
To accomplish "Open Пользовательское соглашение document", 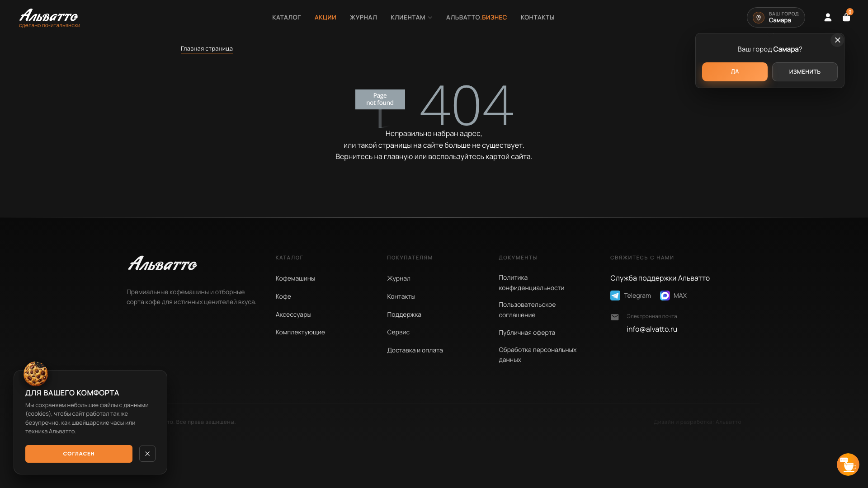I will [x=527, y=310].
